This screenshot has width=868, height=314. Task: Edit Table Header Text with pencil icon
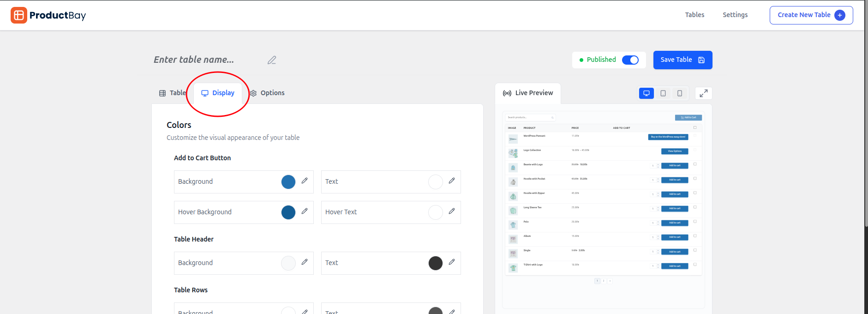click(x=452, y=262)
